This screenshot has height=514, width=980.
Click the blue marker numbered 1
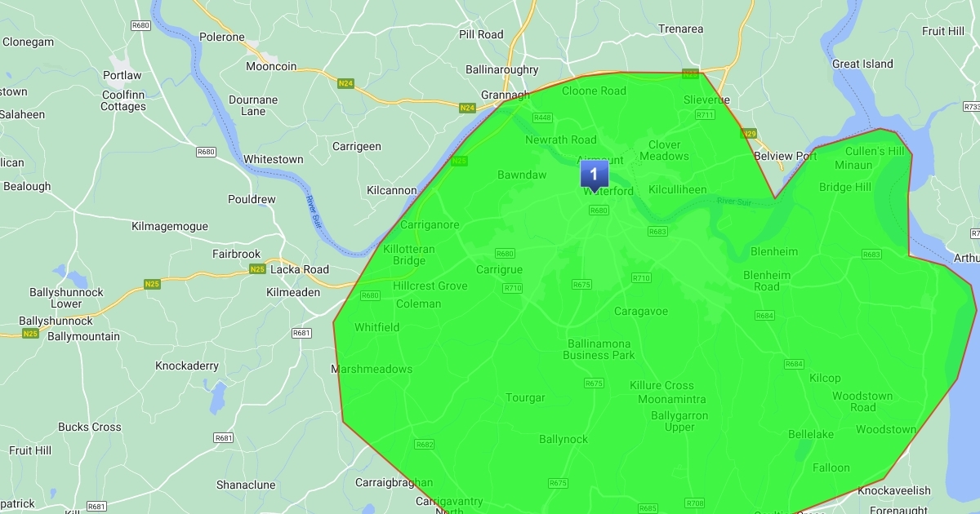[x=594, y=175]
